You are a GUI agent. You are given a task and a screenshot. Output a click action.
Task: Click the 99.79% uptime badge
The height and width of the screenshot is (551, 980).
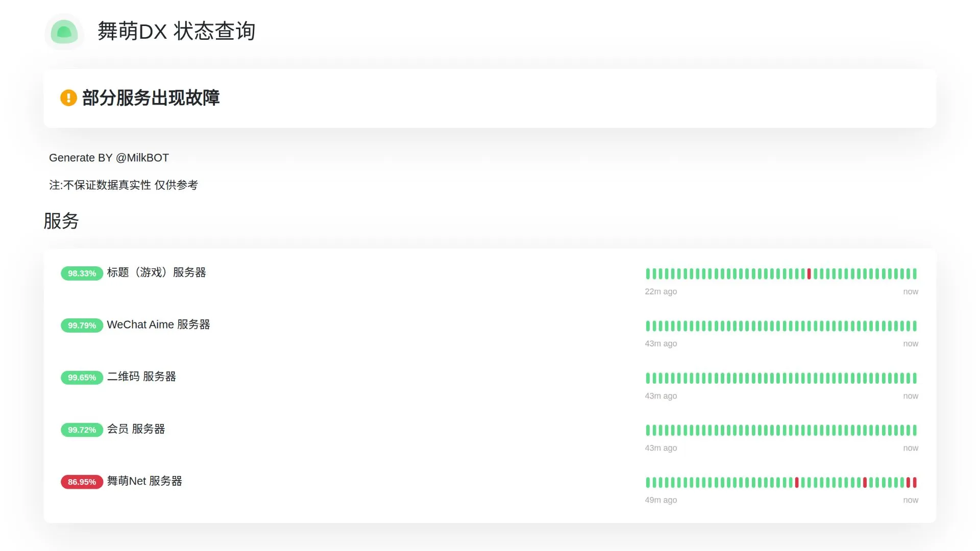(x=82, y=325)
